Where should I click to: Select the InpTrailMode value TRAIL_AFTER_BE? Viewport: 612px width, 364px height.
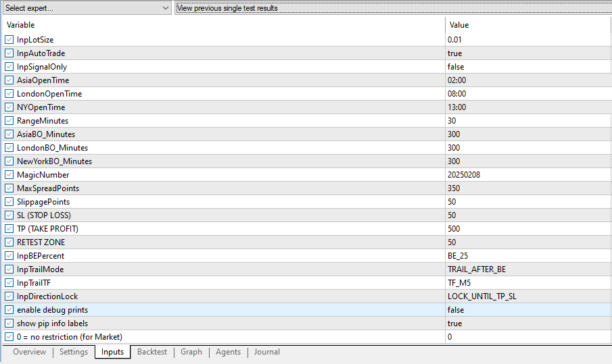tap(476, 269)
